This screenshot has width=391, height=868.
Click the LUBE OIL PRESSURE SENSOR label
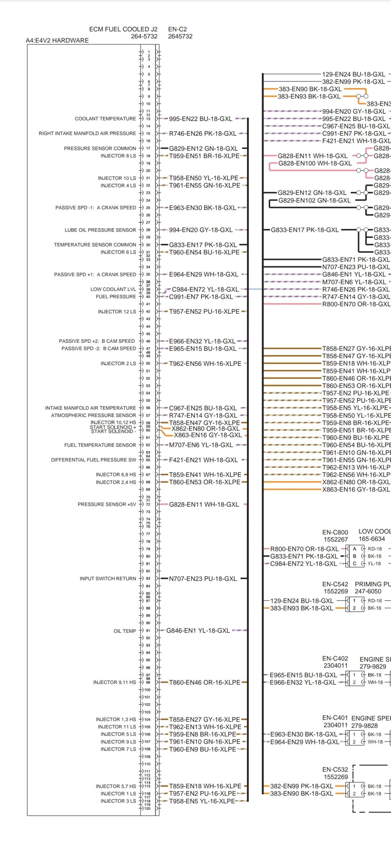[100, 230]
